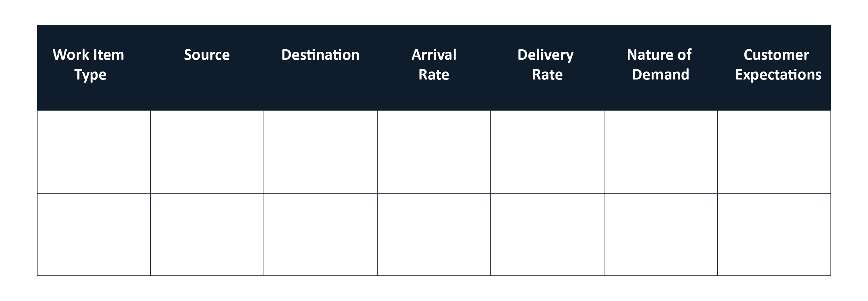This screenshot has height=301, width=868.
Task: Select first-row cell under Source
Action: (x=207, y=152)
